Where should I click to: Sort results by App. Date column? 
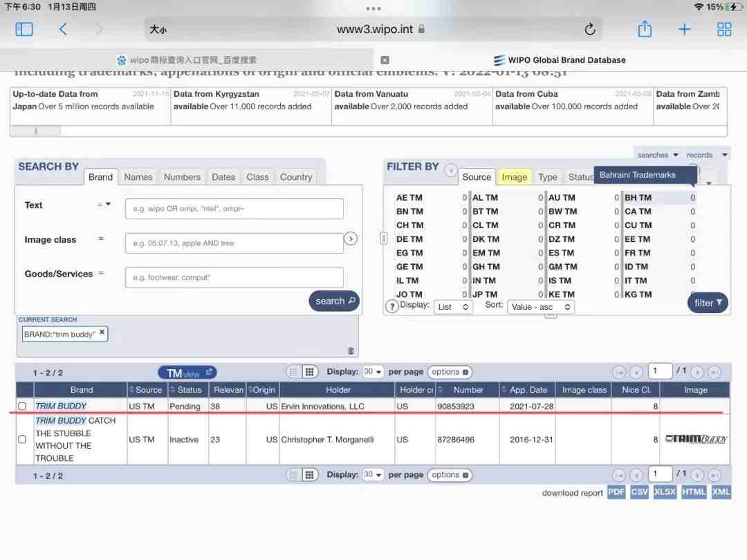528,389
